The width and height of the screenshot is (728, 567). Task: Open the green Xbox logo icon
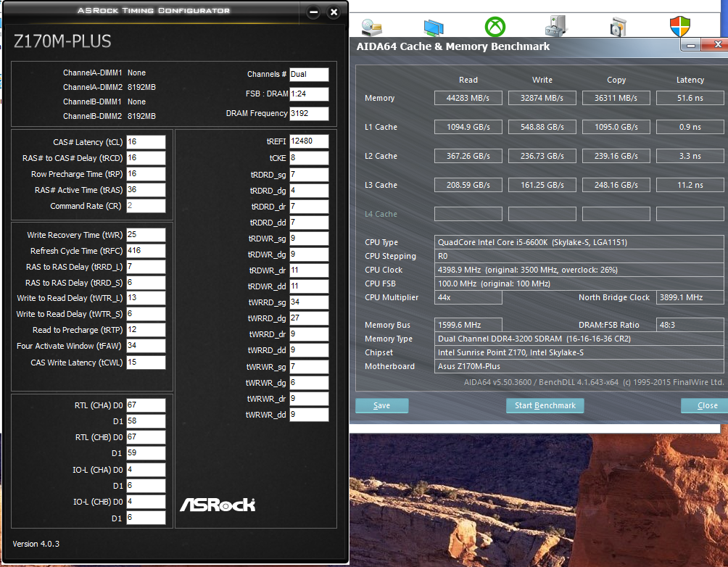point(495,27)
